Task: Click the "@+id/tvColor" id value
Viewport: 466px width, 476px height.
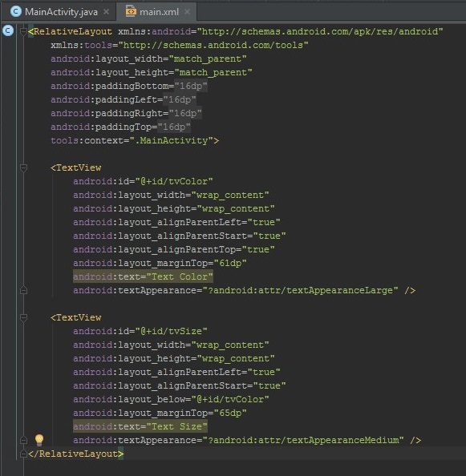Action: 174,182
